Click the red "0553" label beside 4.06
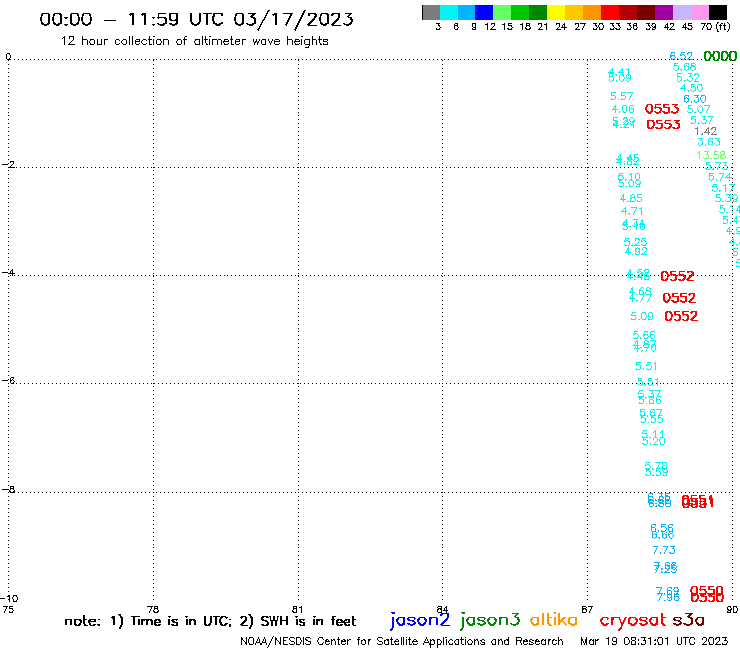 [662, 109]
